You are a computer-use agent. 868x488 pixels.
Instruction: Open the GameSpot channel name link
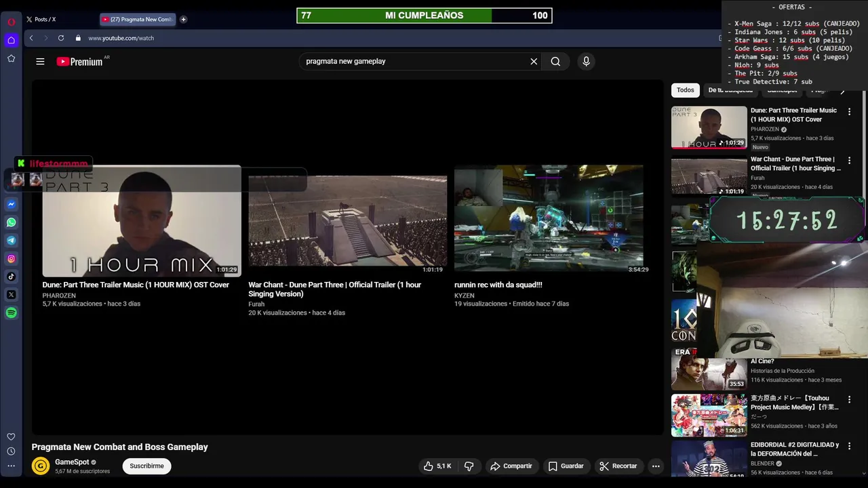(x=72, y=462)
